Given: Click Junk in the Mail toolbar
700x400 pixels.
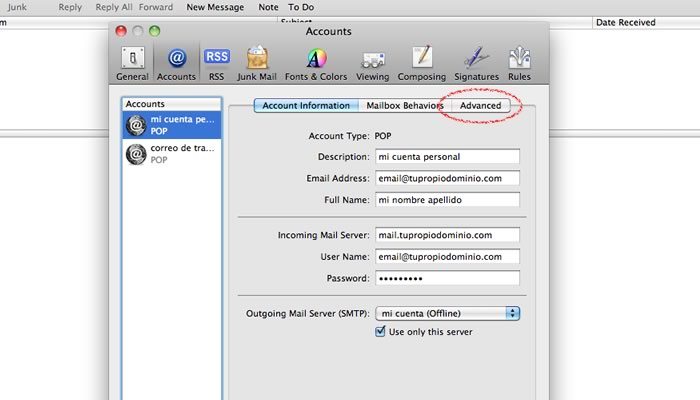Looking at the screenshot, I should [17, 7].
